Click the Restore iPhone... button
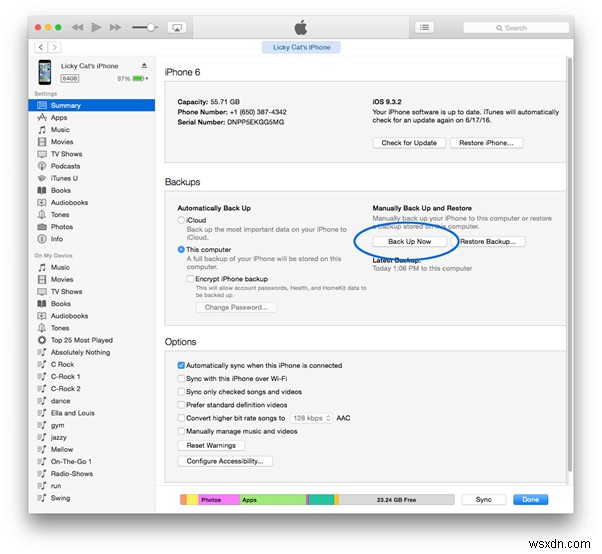Image resolution: width=602 pixels, height=554 pixels. point(486,143)
